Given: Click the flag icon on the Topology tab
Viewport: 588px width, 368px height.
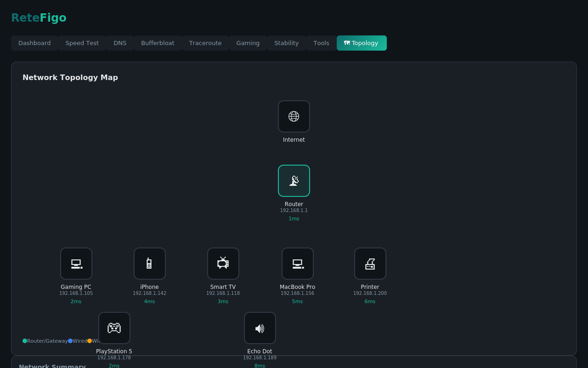Looking at the screenshot, I should [x=346, y=43].
